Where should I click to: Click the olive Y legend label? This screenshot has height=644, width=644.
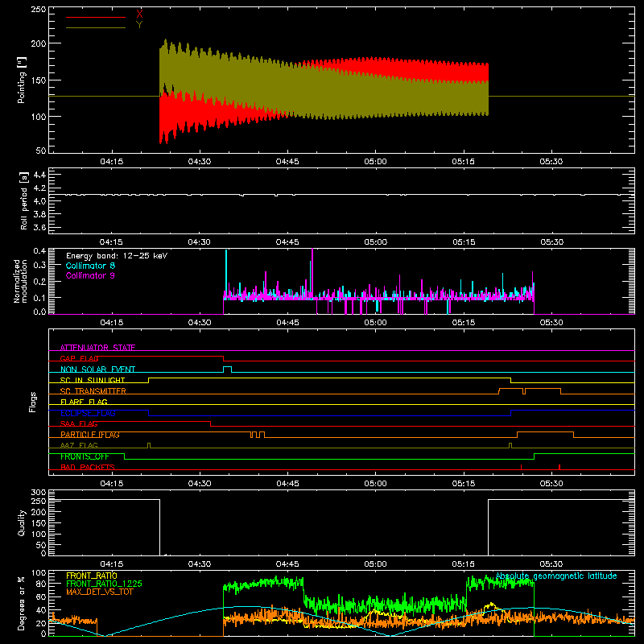(x=139, y=25)
